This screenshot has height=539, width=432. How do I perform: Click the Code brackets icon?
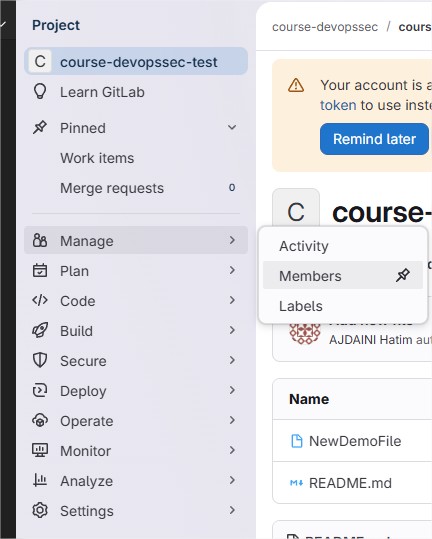tap(40, 300)
